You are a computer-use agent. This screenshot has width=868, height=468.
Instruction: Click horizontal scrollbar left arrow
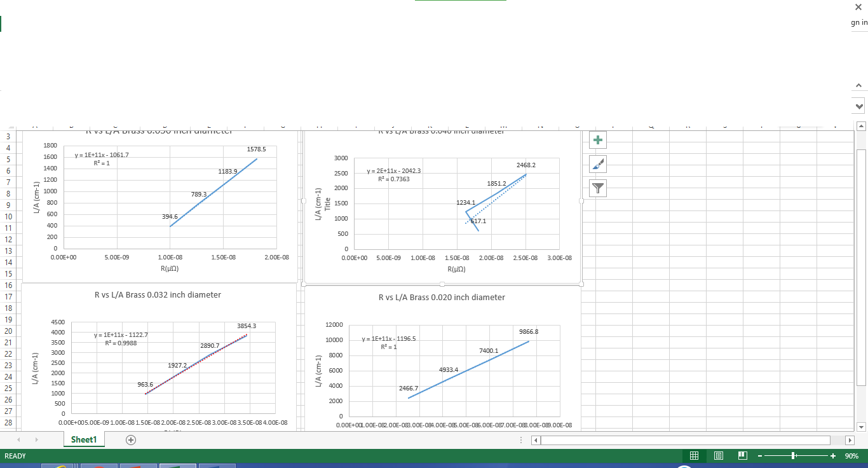click(536, 440)
